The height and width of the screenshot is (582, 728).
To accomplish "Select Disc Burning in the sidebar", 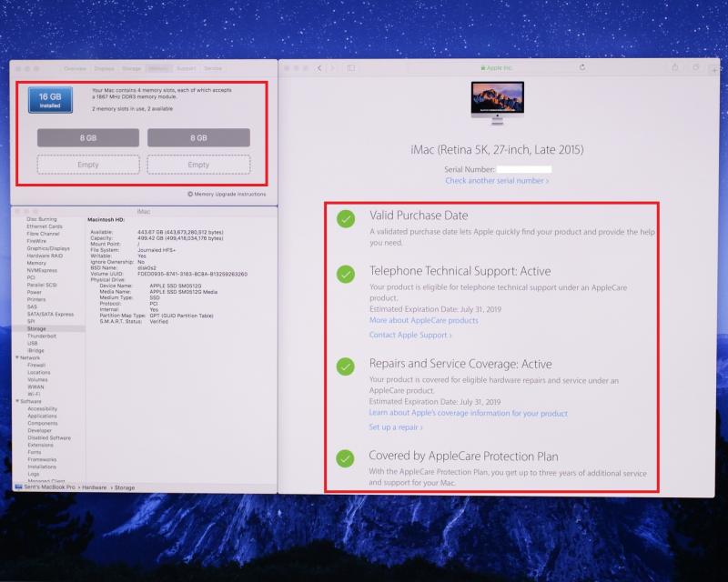I will click(x=42, y=219).
